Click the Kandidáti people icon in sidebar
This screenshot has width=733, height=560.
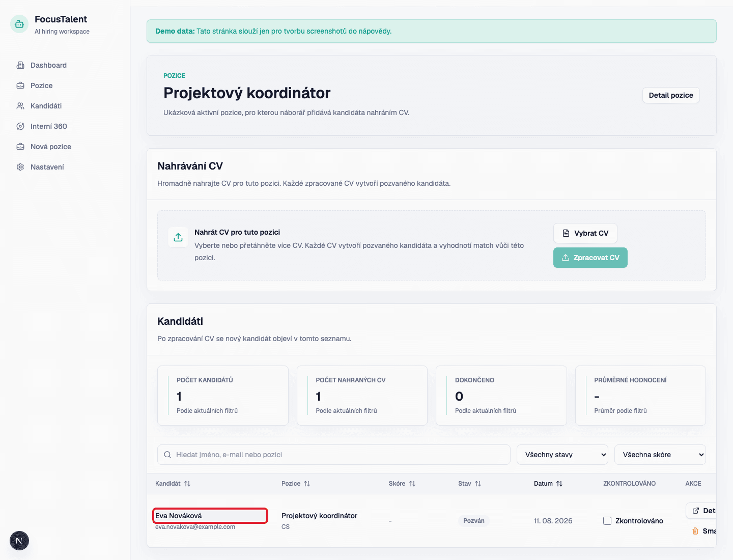[20, 106]
